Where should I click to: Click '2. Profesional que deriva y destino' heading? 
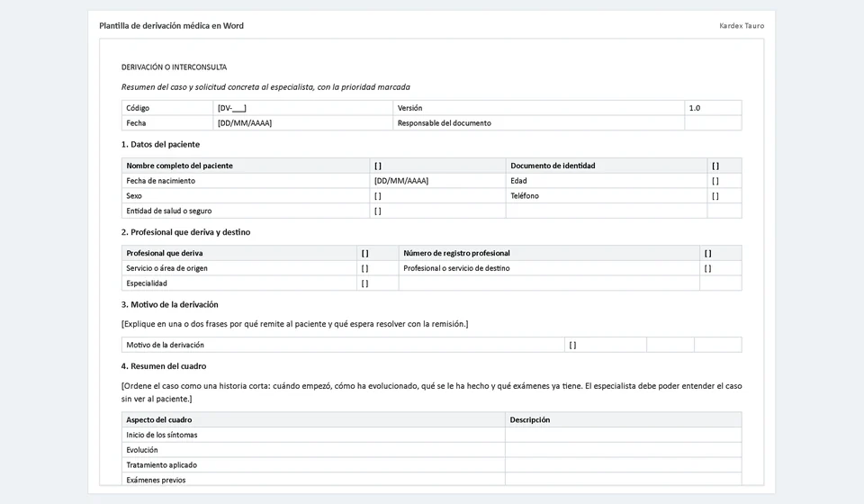click(185, 232)
